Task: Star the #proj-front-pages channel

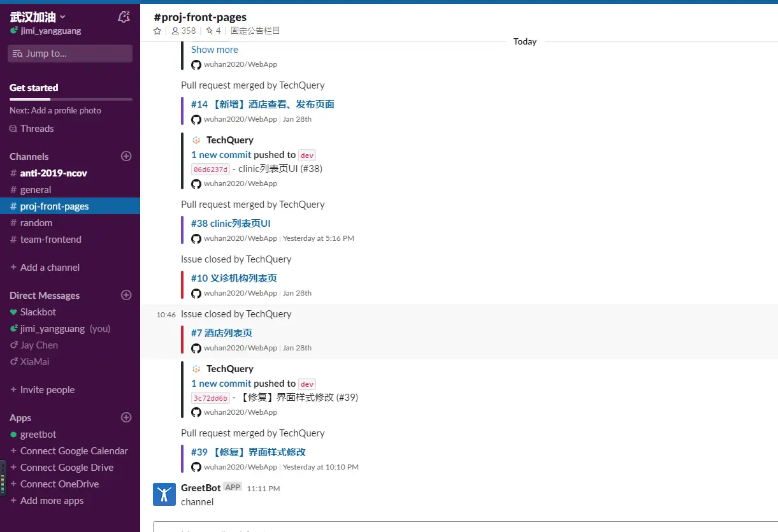Action: [157, 31]
